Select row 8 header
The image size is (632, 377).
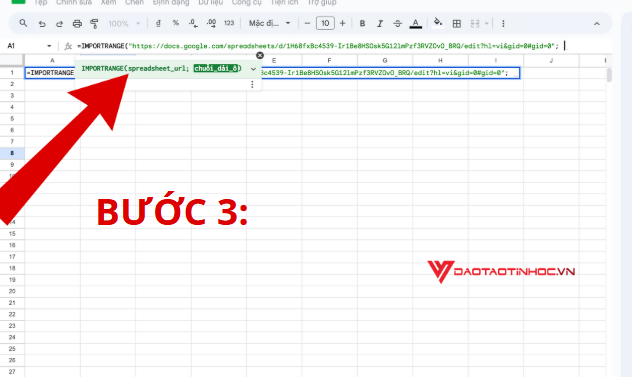pos(12,153)
